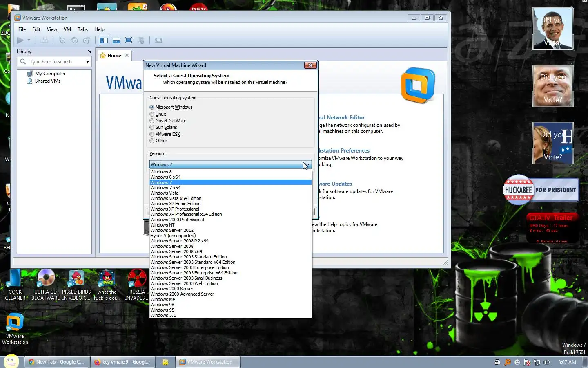Open VMware Workstation desktop shortcut icon
Screen dimensions: 588x368
[15, 329]
